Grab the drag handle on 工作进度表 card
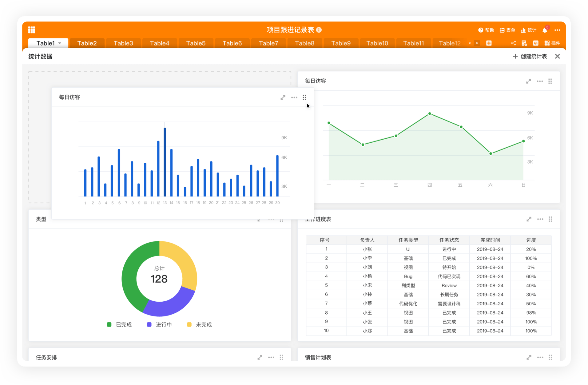 click(550, 219)
